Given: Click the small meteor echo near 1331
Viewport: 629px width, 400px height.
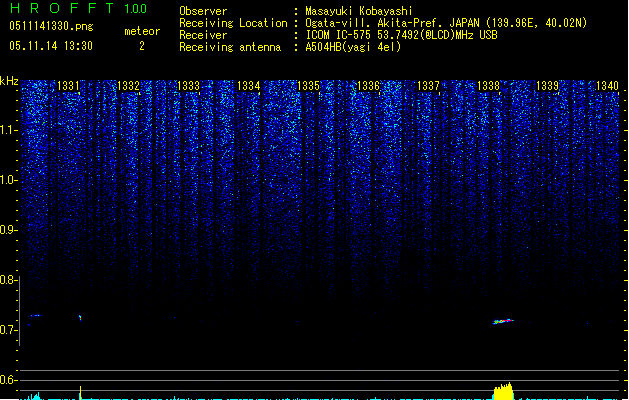Looking at the screenshot, I should tap(80, 318).
